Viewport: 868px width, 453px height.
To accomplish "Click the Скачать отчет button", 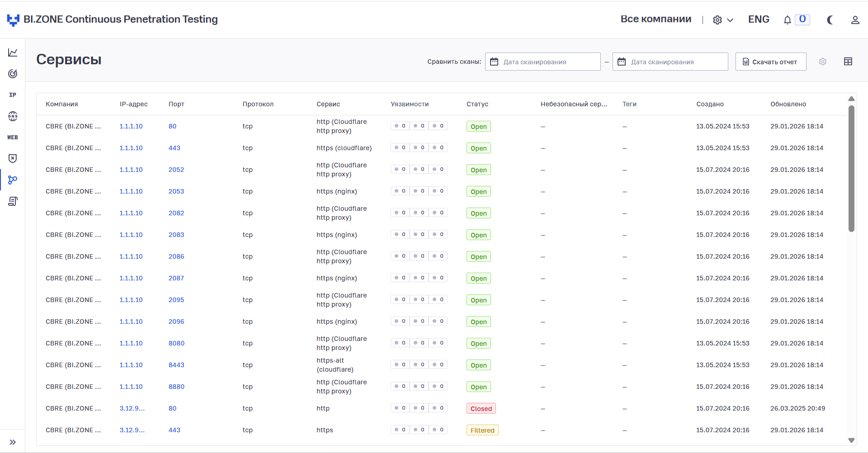I will point(770,61).
